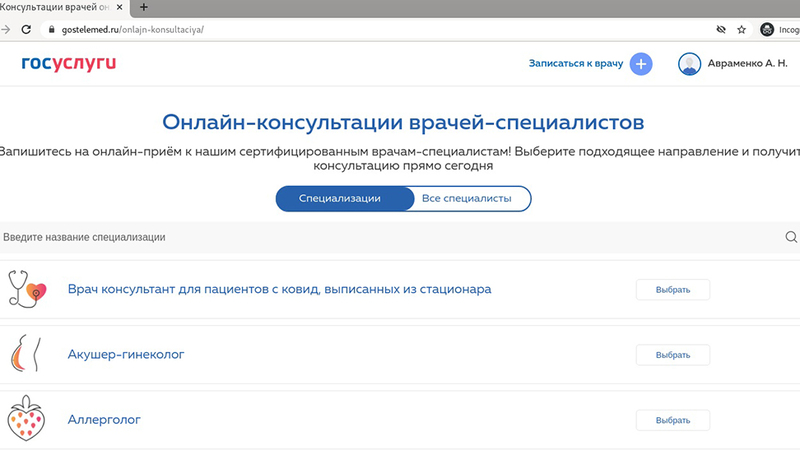800x450 pixels.
Task: Select the Специализации tab
Action: 345,198
